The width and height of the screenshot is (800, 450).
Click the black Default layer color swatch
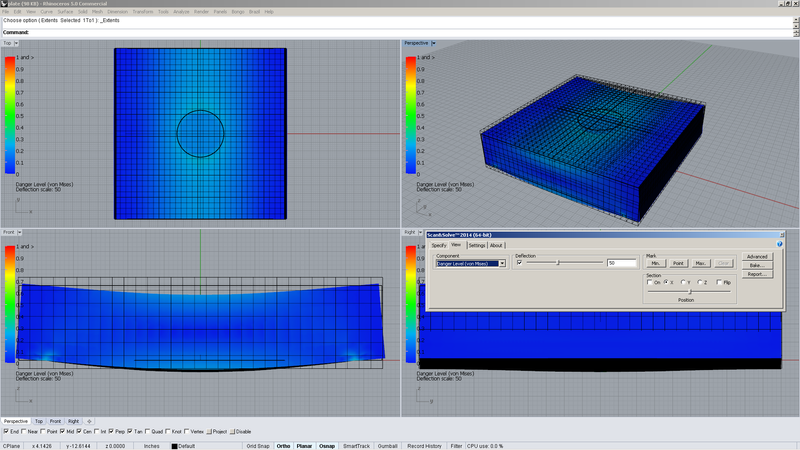(x=175, y=446)
